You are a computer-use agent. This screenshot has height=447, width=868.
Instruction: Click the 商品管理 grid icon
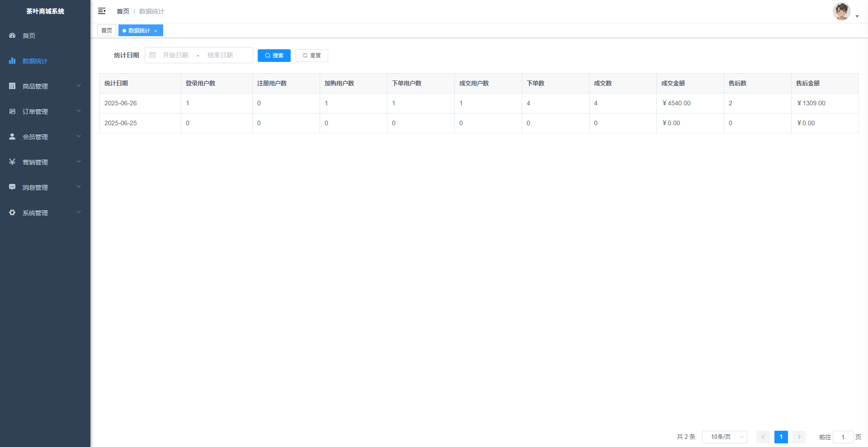pyautogui.click(x=12, y=86)
